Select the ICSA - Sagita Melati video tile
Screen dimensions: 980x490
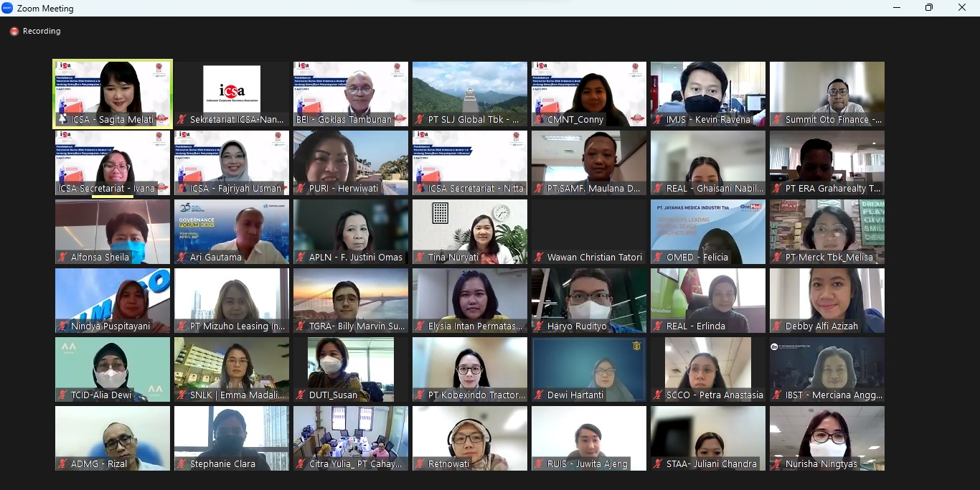click(x=113, y=90)
